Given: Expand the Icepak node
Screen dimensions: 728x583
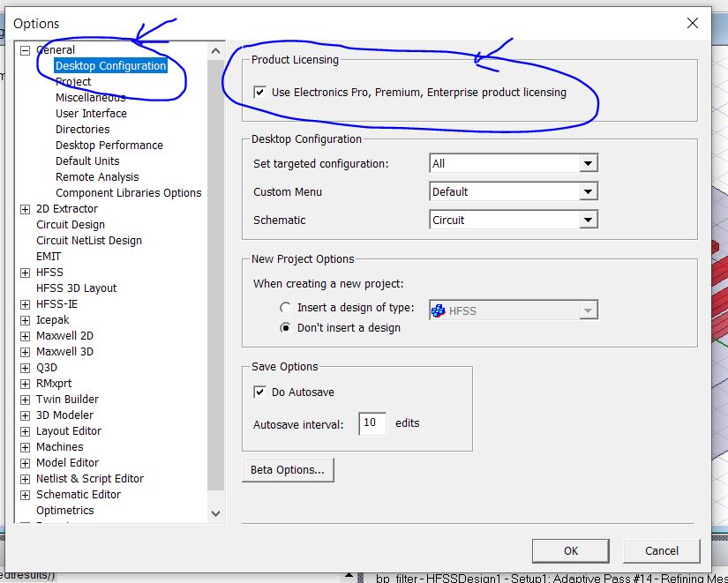Looking at the screenshot, I should [x=25, y=321].
